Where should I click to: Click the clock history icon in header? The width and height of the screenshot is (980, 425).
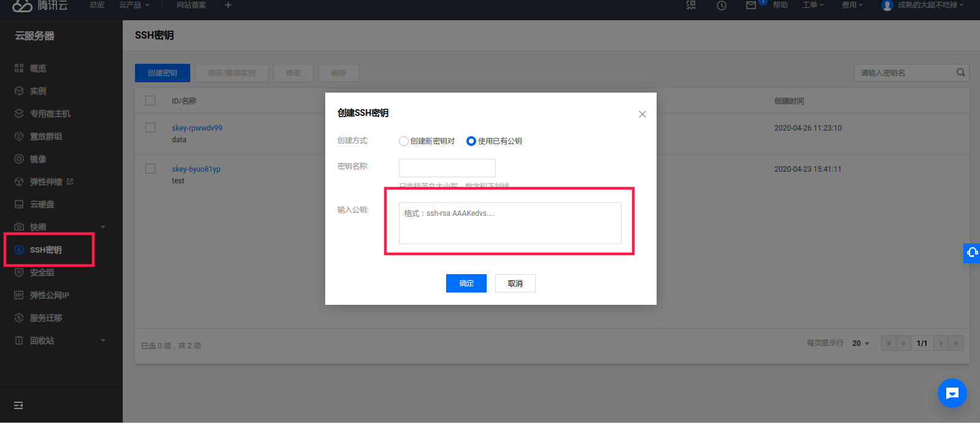(x=722, y=6)
